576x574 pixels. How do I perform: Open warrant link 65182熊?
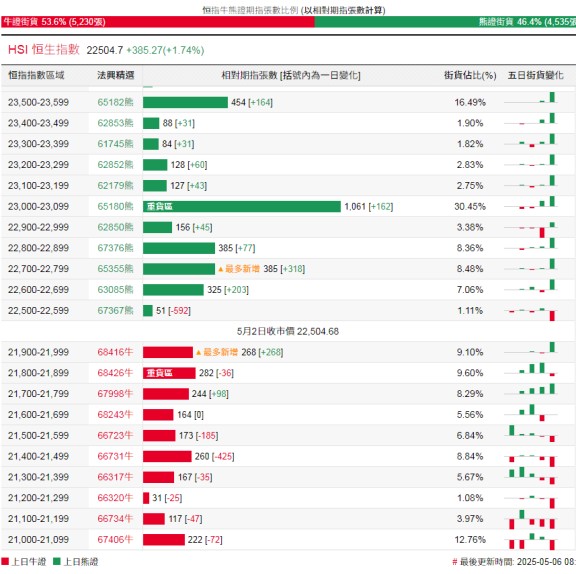tap(115, 102)
